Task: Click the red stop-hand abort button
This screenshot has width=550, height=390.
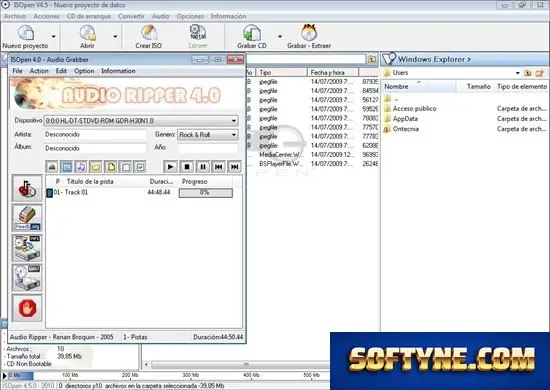Action: point(27,308)
